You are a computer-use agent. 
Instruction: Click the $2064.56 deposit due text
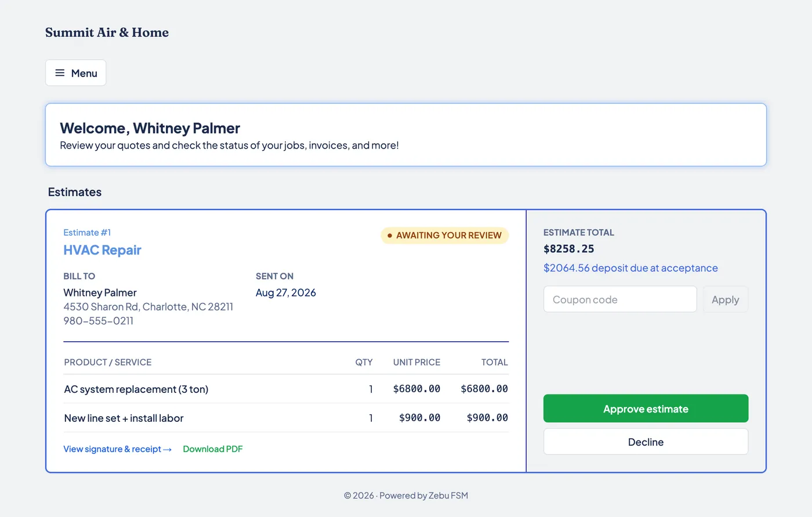(630, 268)
